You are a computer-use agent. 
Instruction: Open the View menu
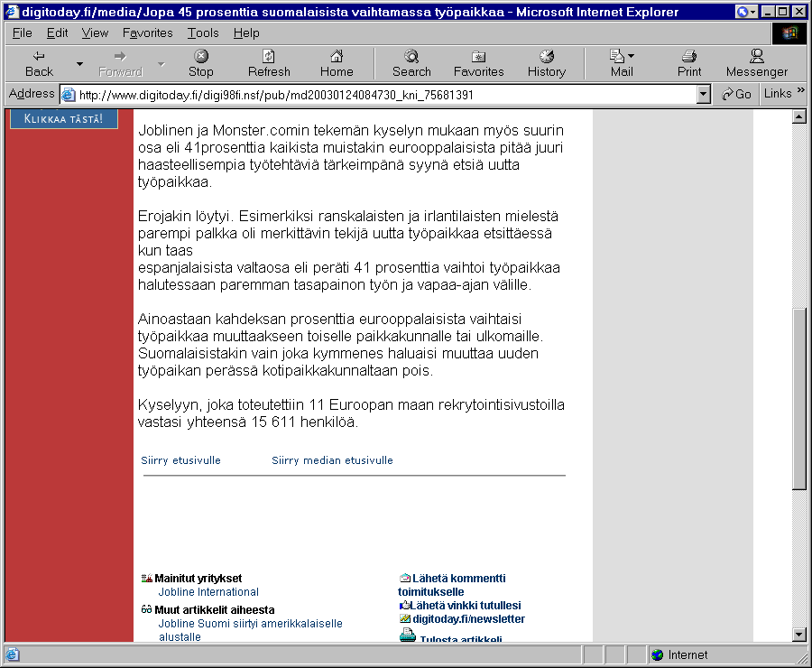pos(96,33)
